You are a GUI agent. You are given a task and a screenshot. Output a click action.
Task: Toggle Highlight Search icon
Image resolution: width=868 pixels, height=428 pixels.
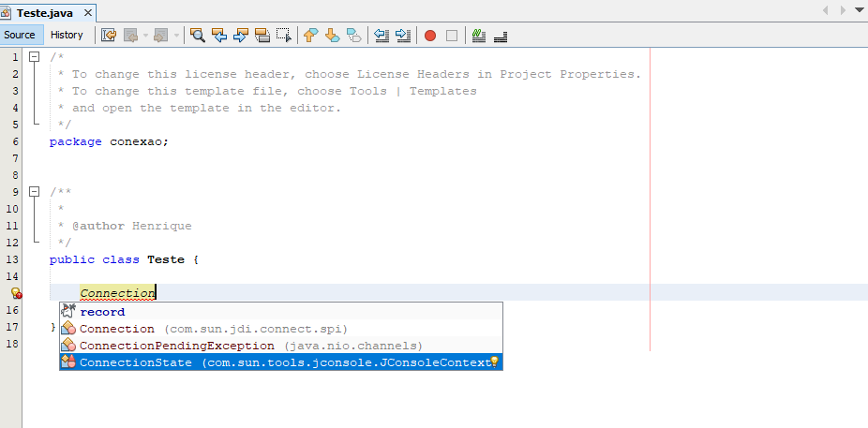(x=262, y=36)
